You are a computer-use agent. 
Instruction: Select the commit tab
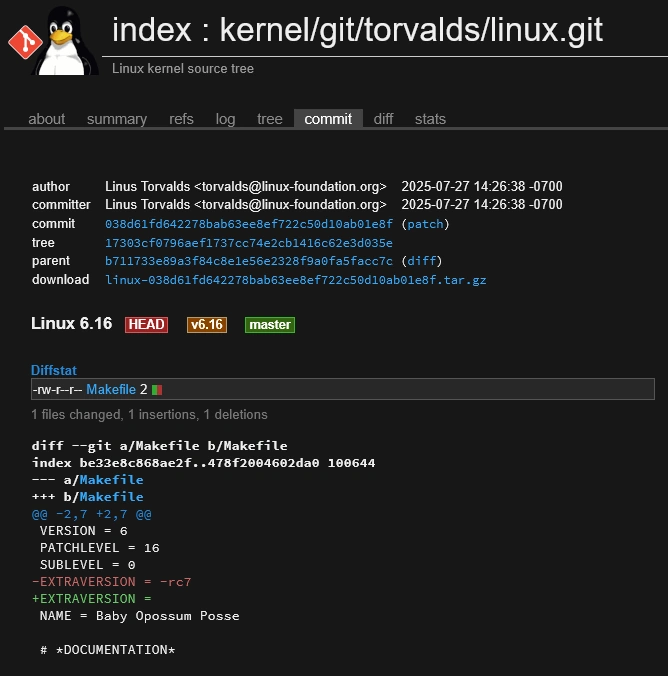coord(328,119)
